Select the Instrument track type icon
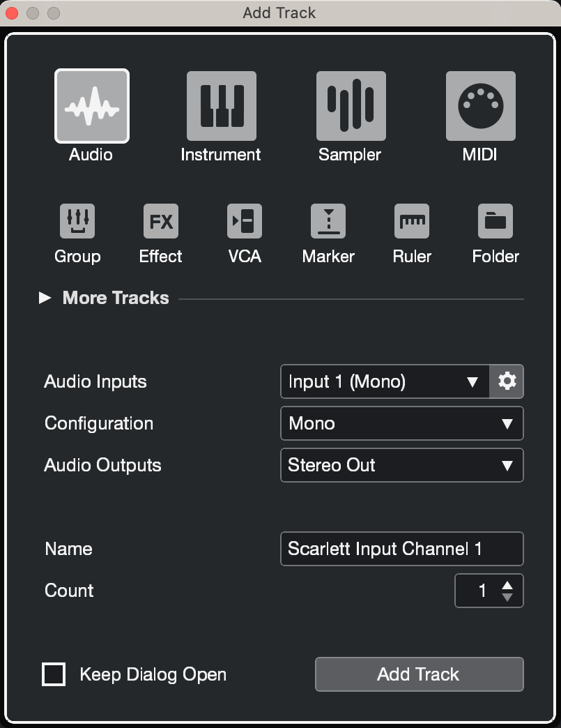561x728 pixels. point(221,106)
